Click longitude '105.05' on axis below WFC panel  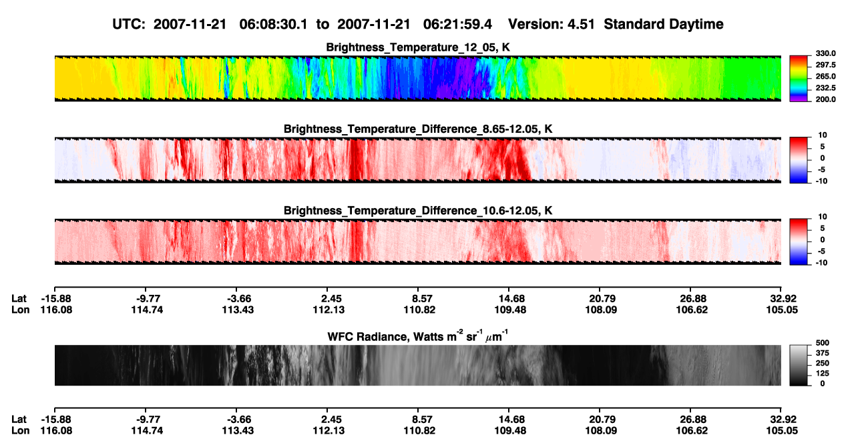click(x=781, y=430)
